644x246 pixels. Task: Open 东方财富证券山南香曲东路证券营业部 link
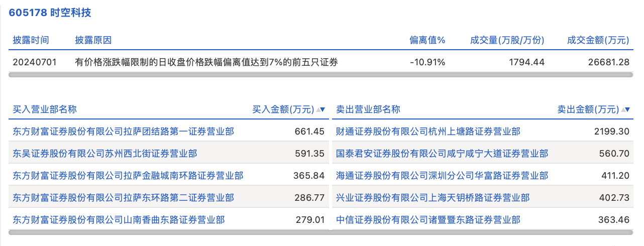pos(119,220)
